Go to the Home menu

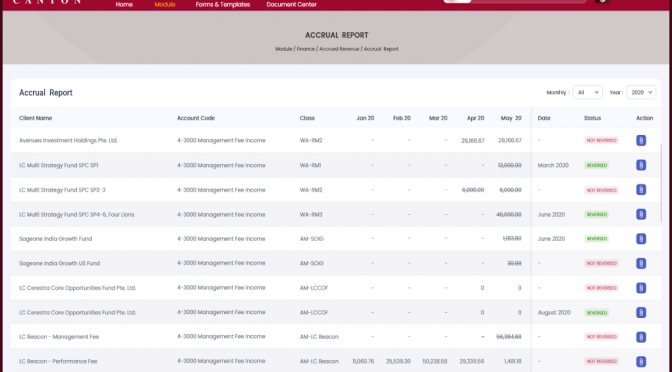click(124, 4)
